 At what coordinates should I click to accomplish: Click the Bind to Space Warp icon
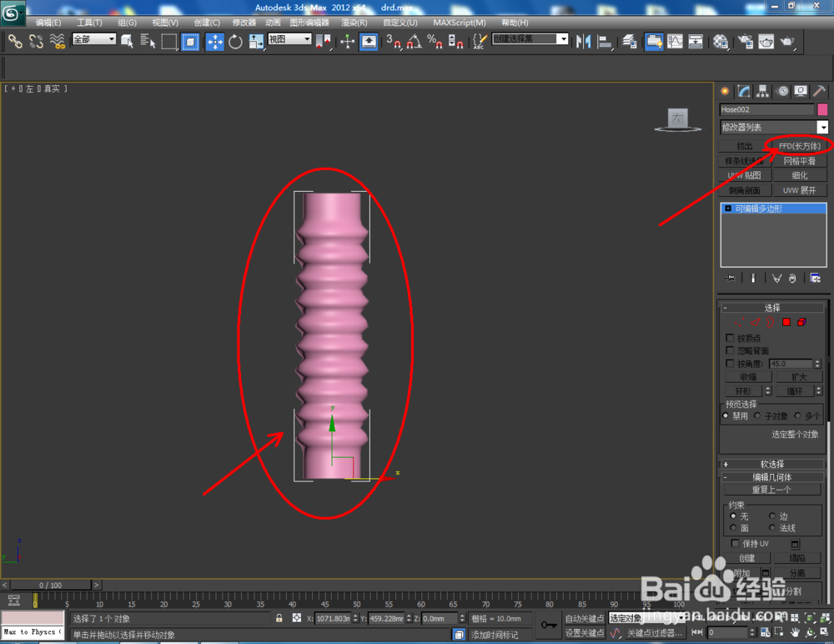pyautogui.click(x=57, y=42)
